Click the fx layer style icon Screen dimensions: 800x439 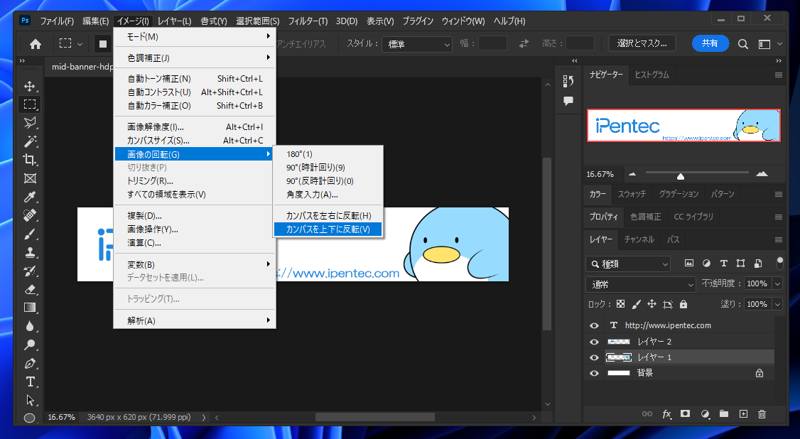(x=667, y=414)
